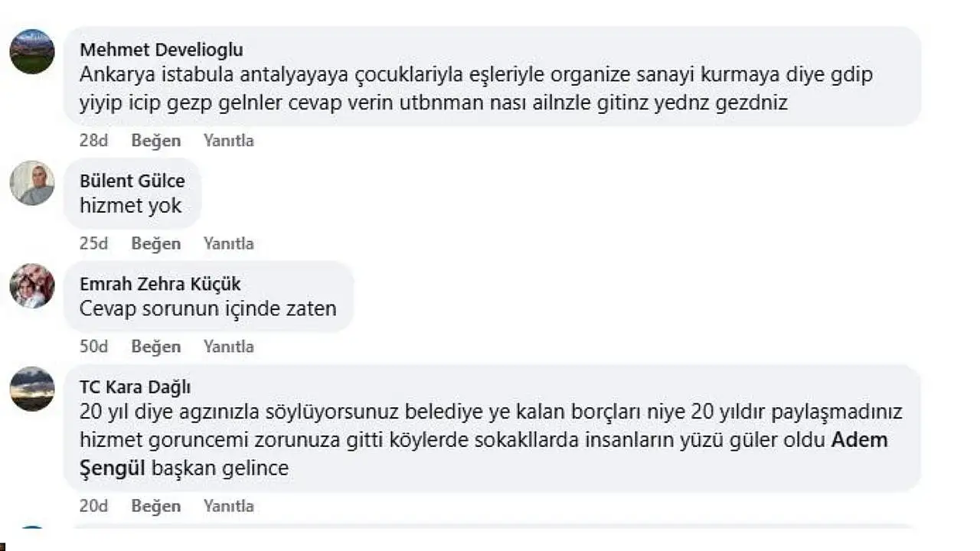Open Emrah Zehra Küçük's name link
This screenshot has width=980, height=551.
160,284
